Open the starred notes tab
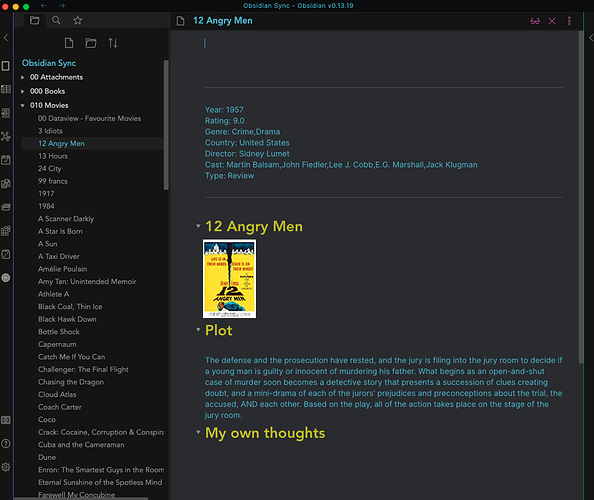Image resolution: width=594 pixels, height=500 pixels. [x=78, y=20]
